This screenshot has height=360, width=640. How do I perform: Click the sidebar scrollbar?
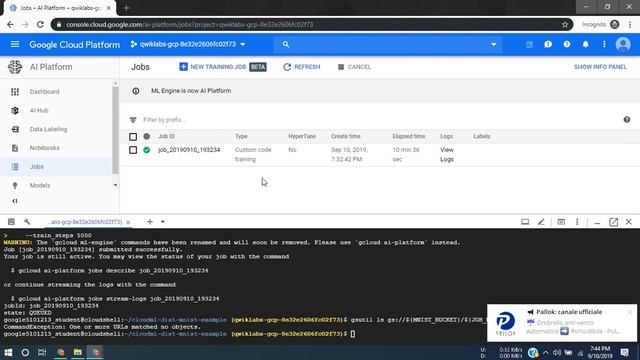pyautogui.click(x=115, y=130)
